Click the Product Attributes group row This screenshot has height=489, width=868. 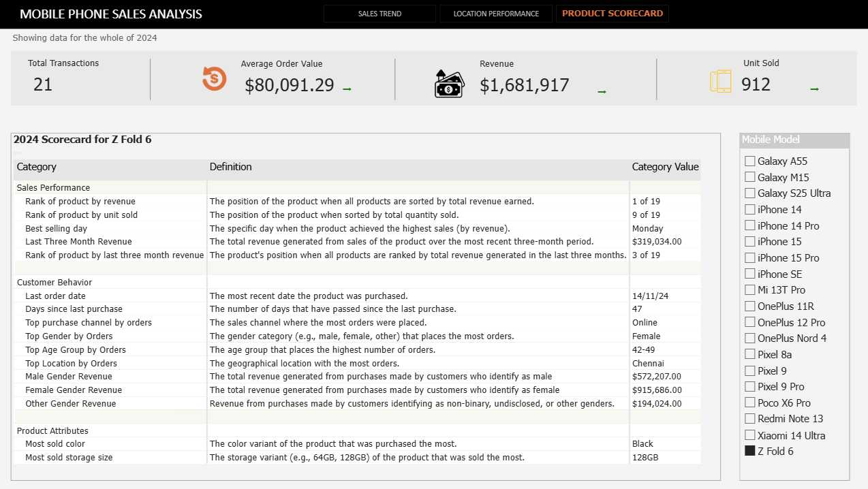click(x=358, y=430)
